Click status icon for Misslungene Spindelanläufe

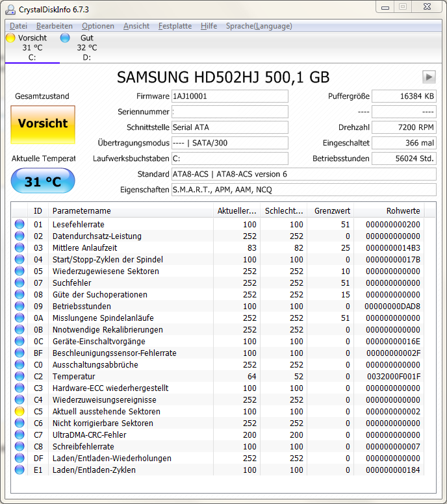pos(19,318)
